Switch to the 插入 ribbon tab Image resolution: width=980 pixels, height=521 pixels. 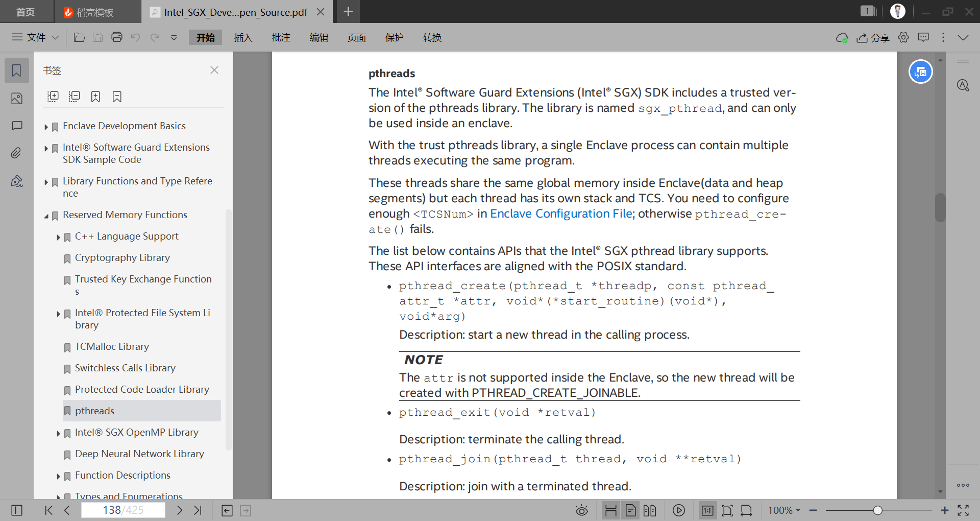tap(243, 37)
